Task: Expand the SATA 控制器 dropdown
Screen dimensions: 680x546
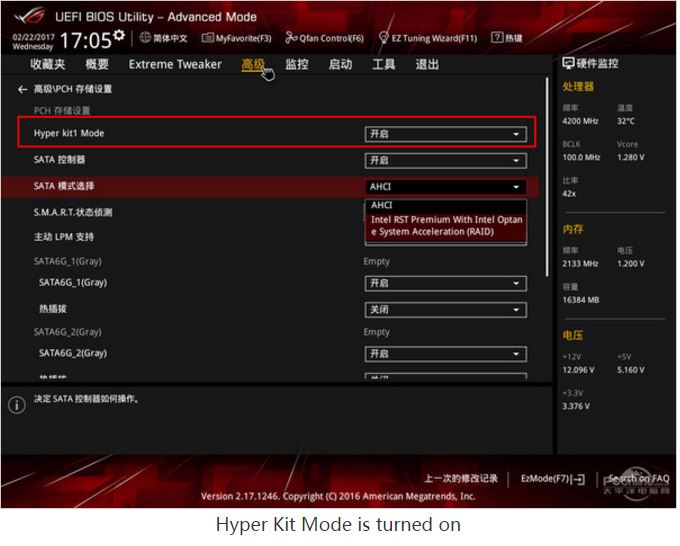Action: pyautogui.click(x=444, y=160)
